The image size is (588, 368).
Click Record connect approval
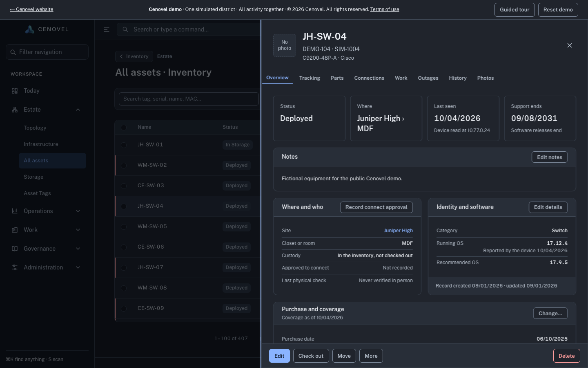click(376, 207)
